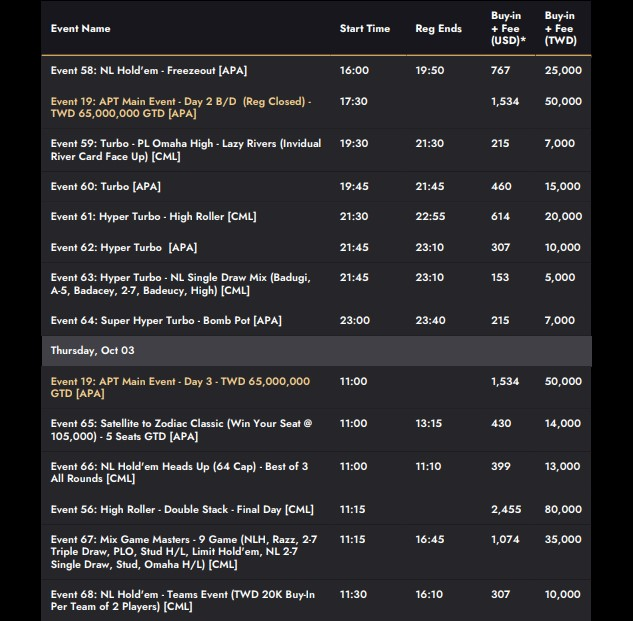Open Event 63 NL Single Draw Mix
The height and width of the screenshot is (621, 633).
(x=181, y=284)
